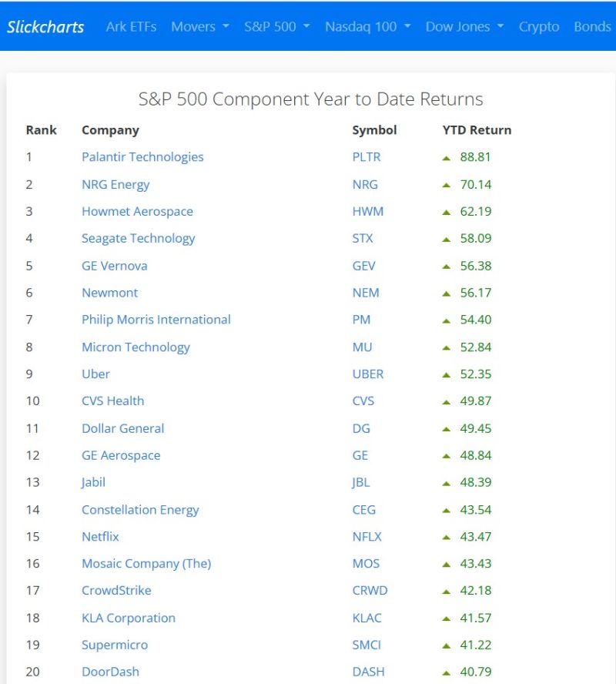This screenshot has width=616, height=684.
Task: Open the Movers dropdown
Action: pyautogui.click(x=199, y=26)
